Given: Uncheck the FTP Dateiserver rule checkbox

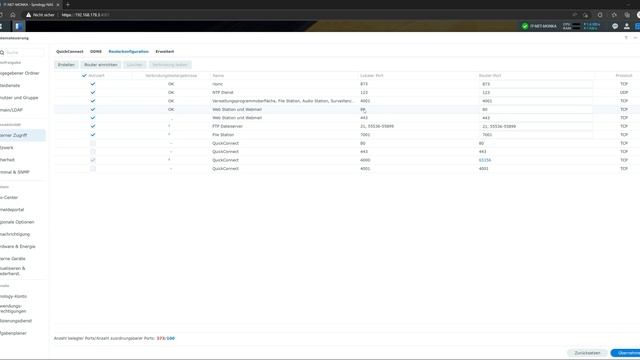Looking at the screenshot, I should coord(93,126).
